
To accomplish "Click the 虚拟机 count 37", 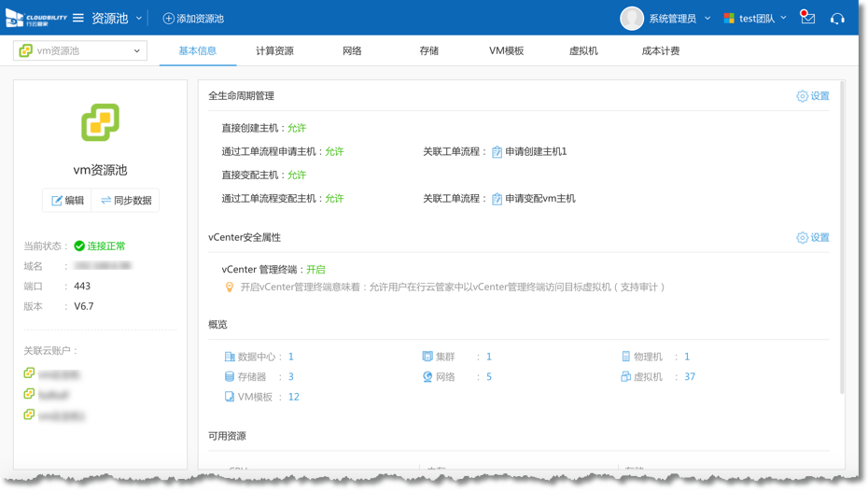I will (x=690, y=377).
